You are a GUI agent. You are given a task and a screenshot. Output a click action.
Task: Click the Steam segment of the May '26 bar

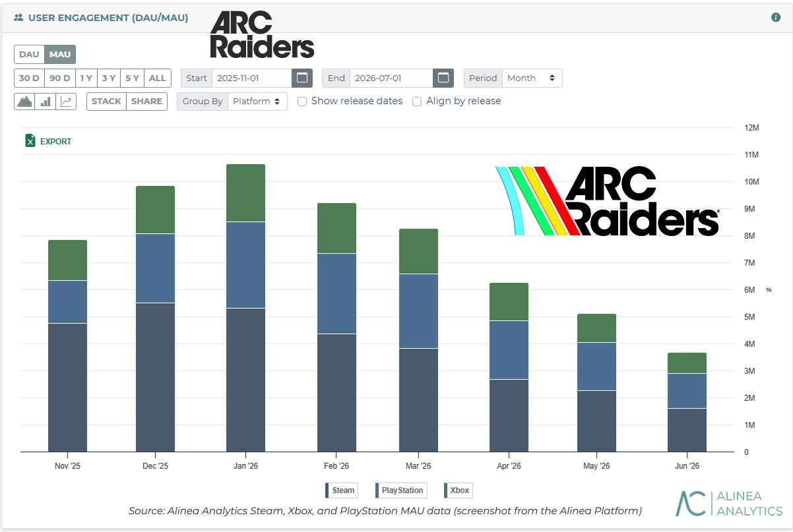(596, 421)
